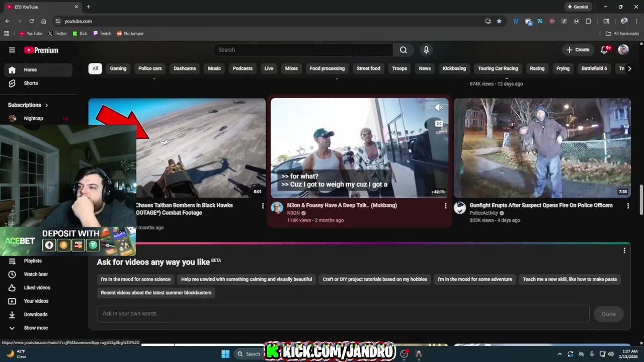Open the All Bookmarks folder

pyautogui.click(x=622, y=34)
